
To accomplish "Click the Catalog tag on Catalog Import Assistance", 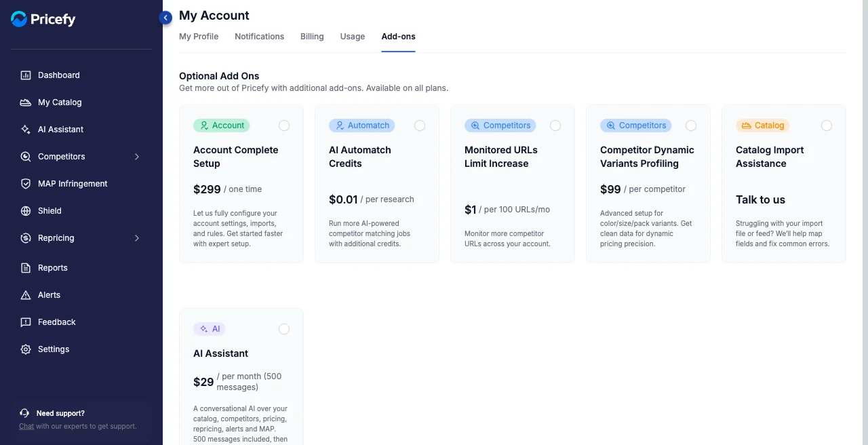I will click(x=763, y=125).
